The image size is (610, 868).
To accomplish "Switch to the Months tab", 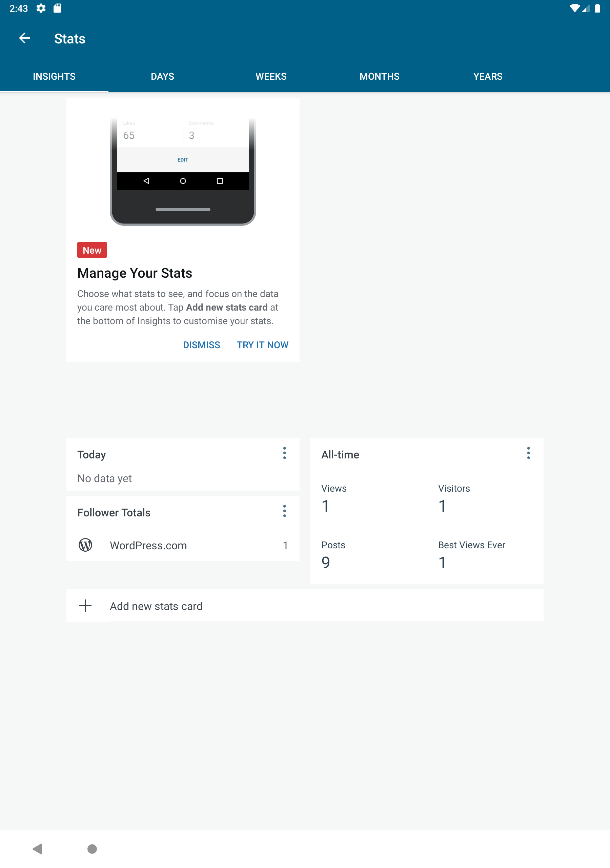I will (x=380, y=76).
